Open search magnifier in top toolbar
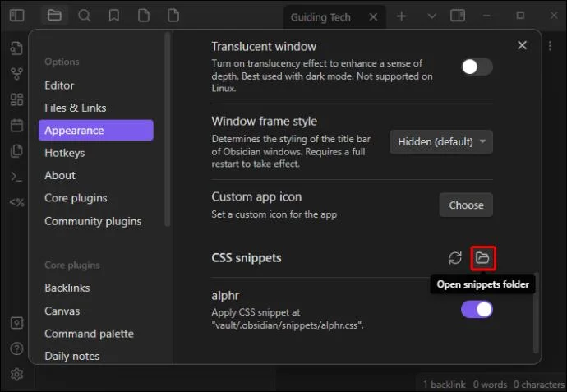This screenshot has width=567, height=392. (84, 16)
